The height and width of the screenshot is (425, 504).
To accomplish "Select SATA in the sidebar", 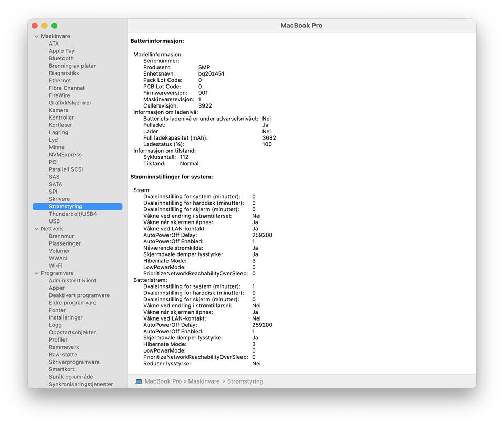I will click(x=56, y=184).
